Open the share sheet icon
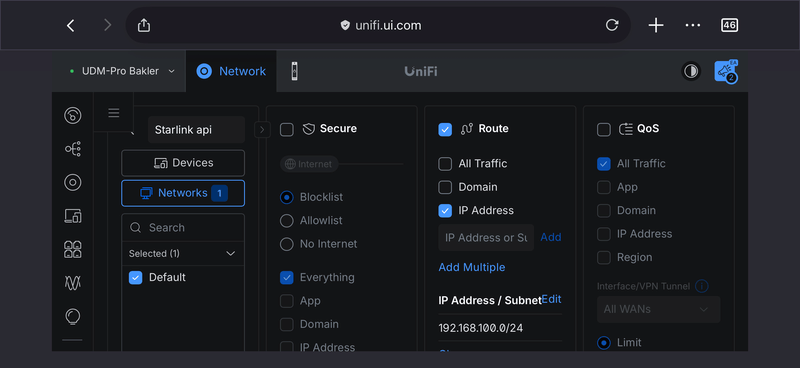 click(144, 25)
